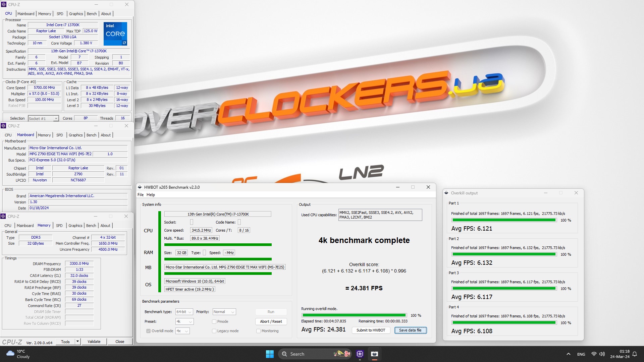The height and width of the screenshot is (362, 644).
Task: Click the Part 1 green progress bar
Action: (x=504, y=220)
